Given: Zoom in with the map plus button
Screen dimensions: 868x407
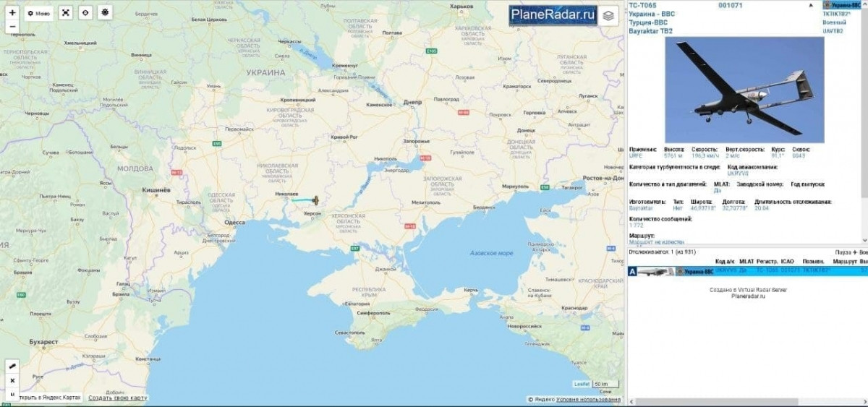Looking at the screenshot, I should point(12,13).
